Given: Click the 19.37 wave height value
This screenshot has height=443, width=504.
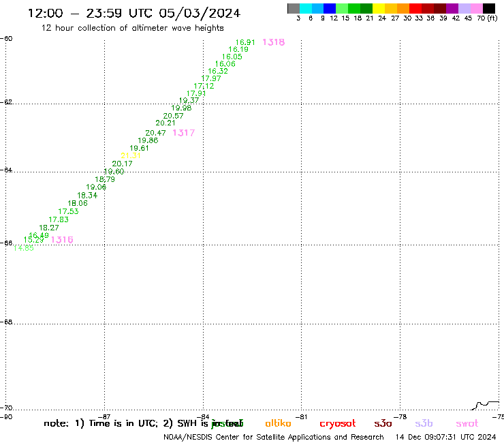Looking at the screenshot, I should 189,101.
